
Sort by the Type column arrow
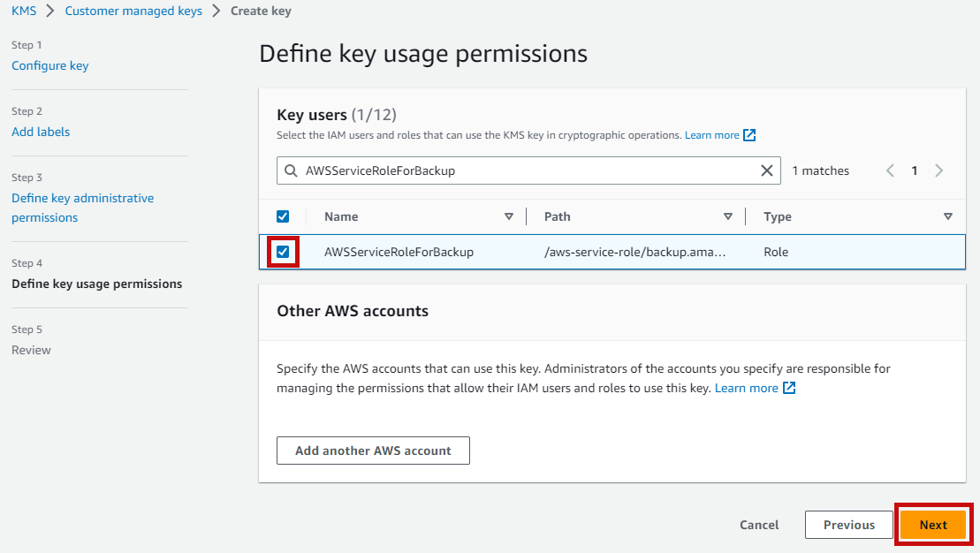(x=948, y=216)
